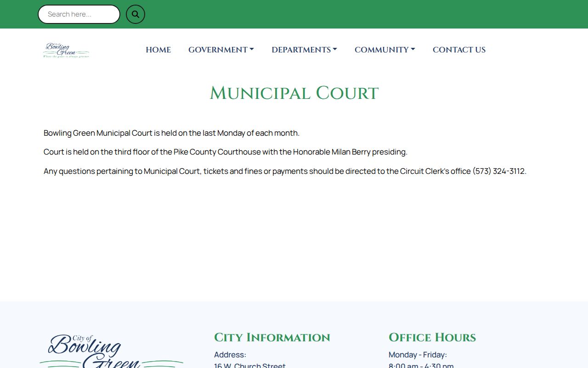Focus the "Search here..." input field

pos(79,14)
